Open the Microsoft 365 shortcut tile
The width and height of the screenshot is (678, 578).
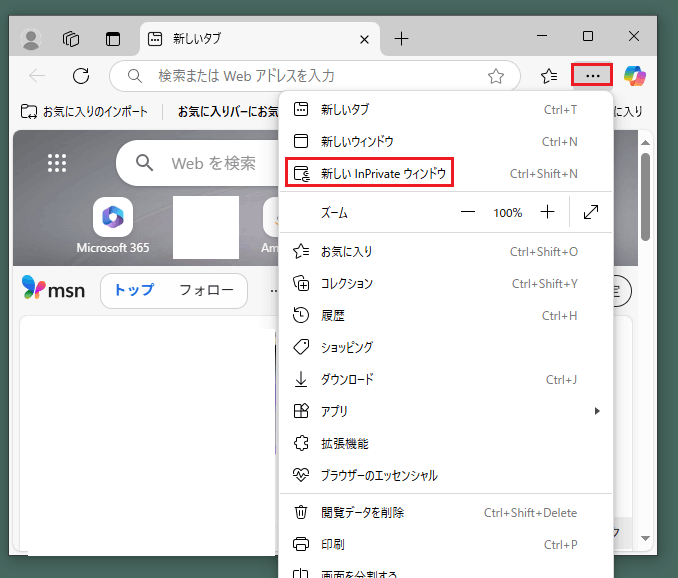click(x=113, y=225)
